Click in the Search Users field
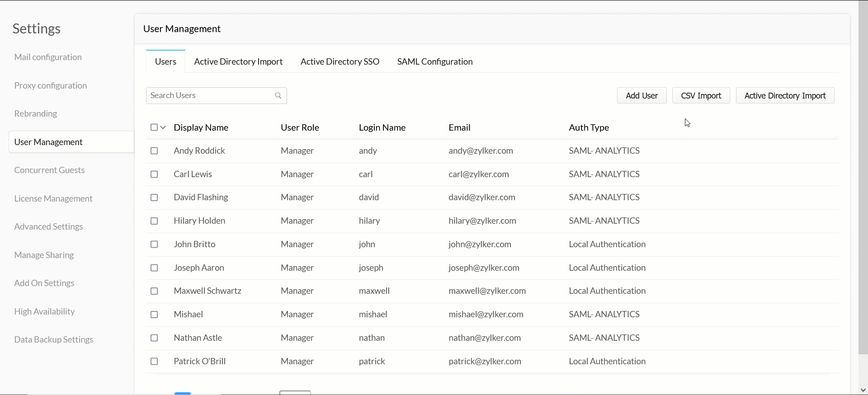The image size is (868, 395). [210, 95]
